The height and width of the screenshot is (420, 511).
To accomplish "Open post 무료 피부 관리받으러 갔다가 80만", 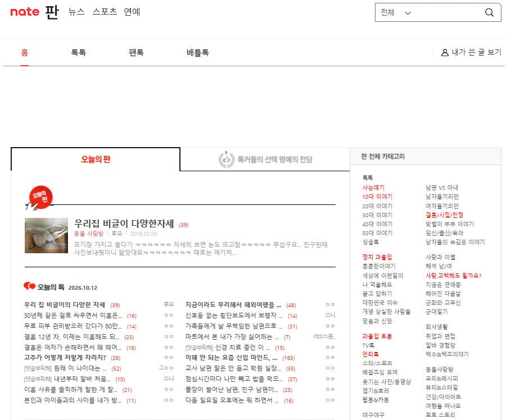I will [73, 326].
